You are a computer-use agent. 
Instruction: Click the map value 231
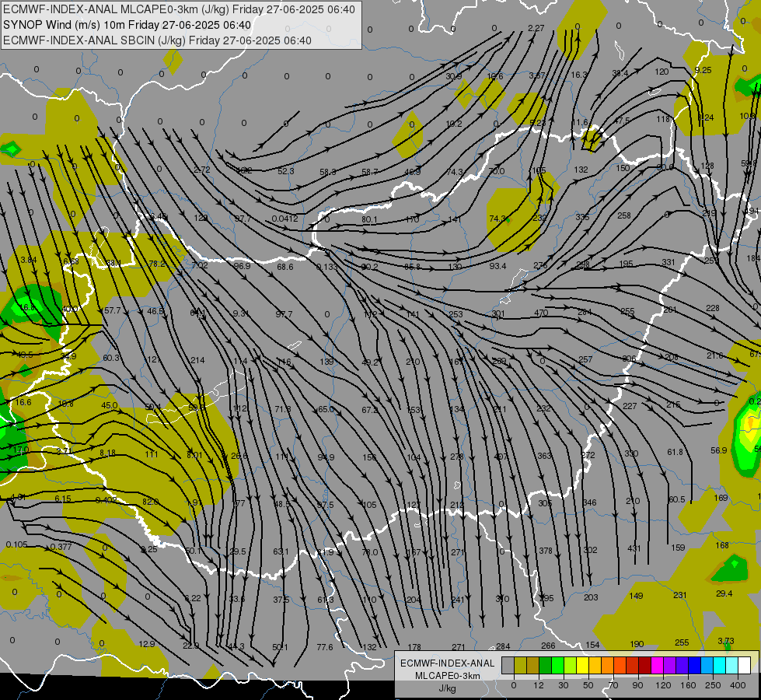pos(680,594)
